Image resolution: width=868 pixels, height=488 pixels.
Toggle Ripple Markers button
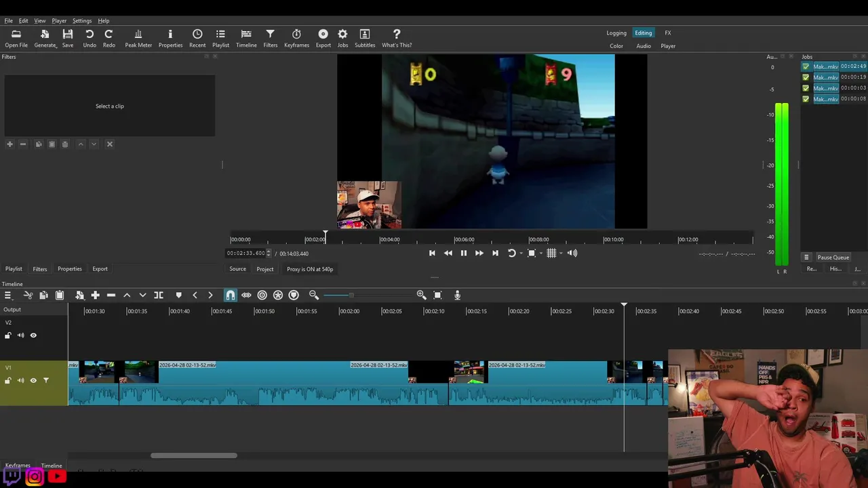point(294,295)
